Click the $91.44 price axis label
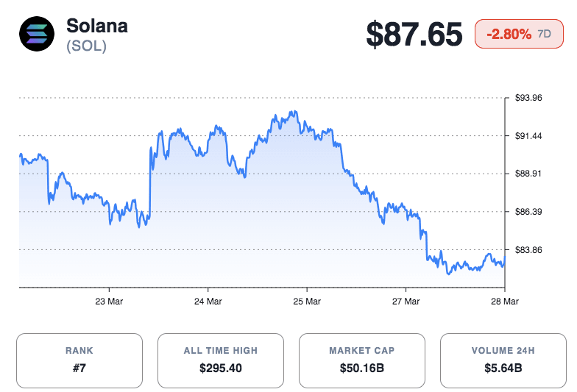 pyautogui.click(x=528, y=136)
